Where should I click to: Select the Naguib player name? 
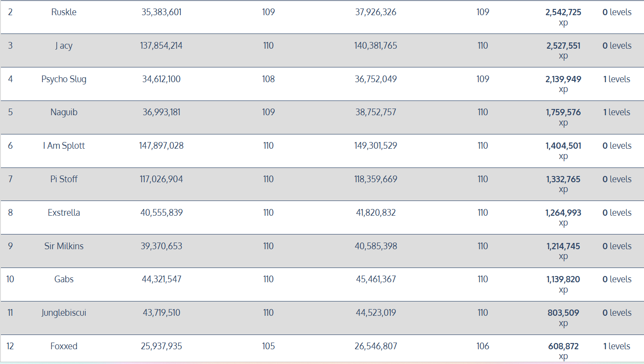point(64,113)
